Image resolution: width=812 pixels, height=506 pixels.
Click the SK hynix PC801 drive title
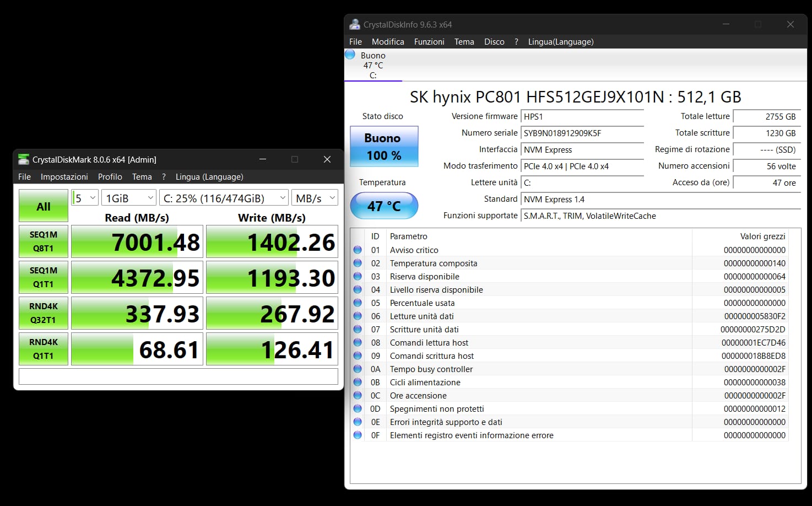pyautogui.click(x=575, y=97)
